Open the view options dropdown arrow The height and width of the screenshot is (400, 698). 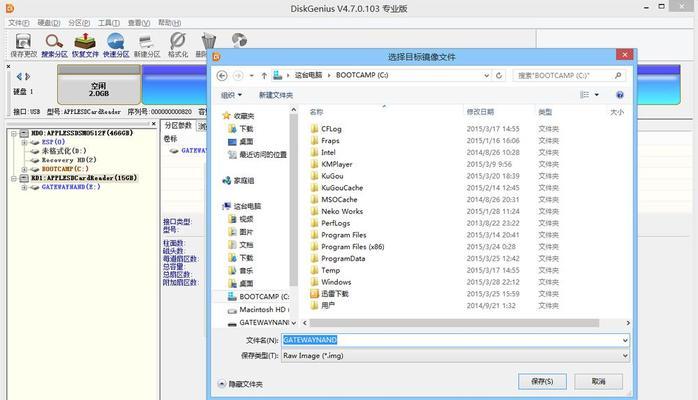click(x=597, y=94)
